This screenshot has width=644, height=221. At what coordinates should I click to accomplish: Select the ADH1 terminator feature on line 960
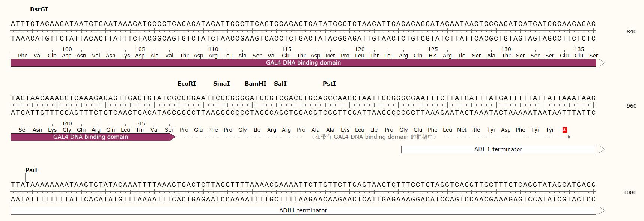pos(498,149)
